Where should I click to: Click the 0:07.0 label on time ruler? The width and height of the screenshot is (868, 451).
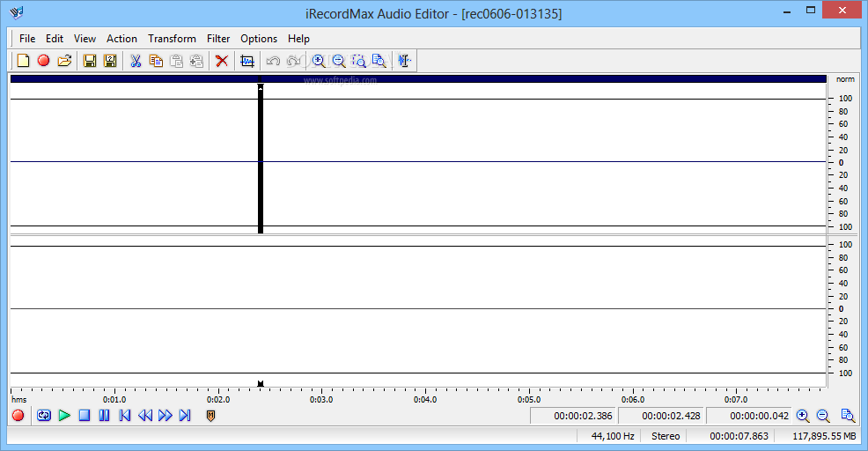pos(736,400)
